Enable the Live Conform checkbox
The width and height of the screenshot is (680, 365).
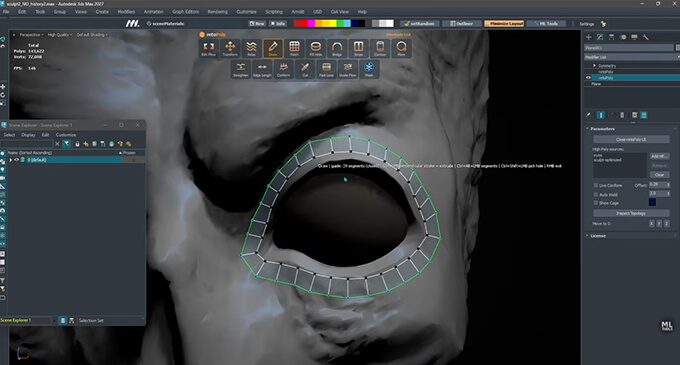click(595, 186)
